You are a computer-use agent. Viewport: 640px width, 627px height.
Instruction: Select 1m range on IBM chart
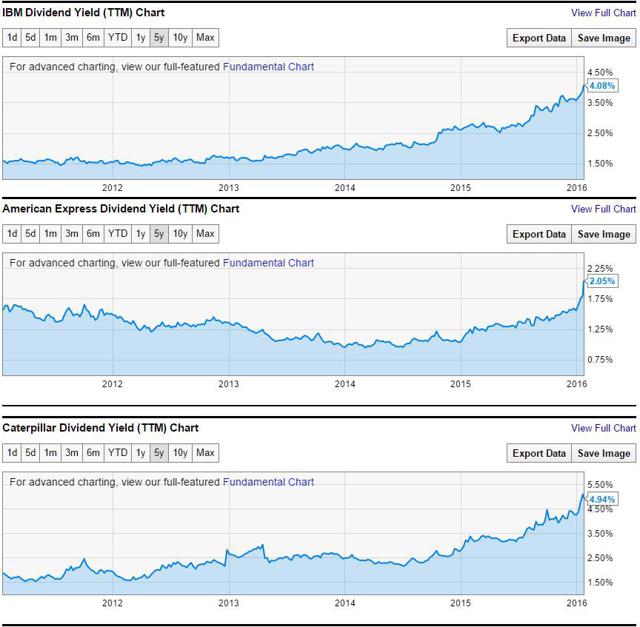(x=50, y=38)
